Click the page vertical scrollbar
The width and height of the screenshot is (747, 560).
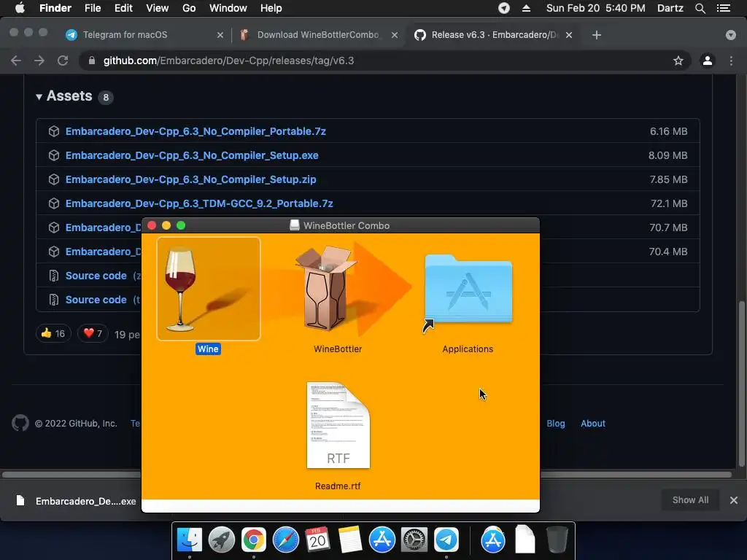click(x=741, y=384)
